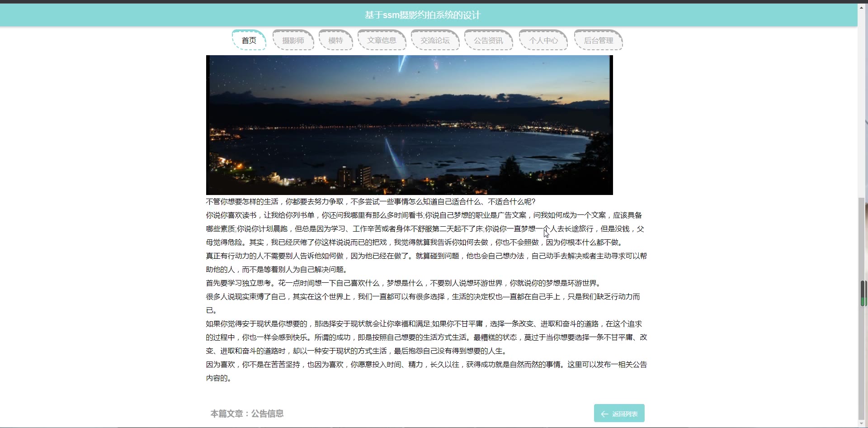
Task: Open the 首页 navigation tab
Action: coord(249,40)
